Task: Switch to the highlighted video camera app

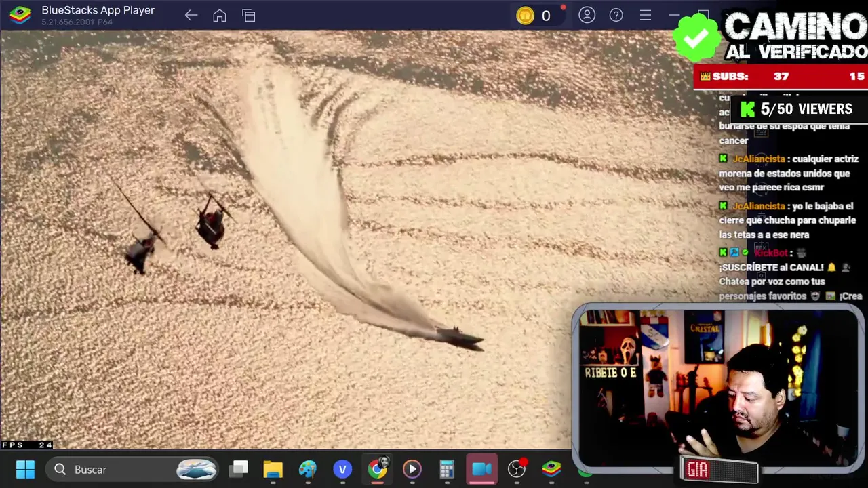Action: click(481, 469)
